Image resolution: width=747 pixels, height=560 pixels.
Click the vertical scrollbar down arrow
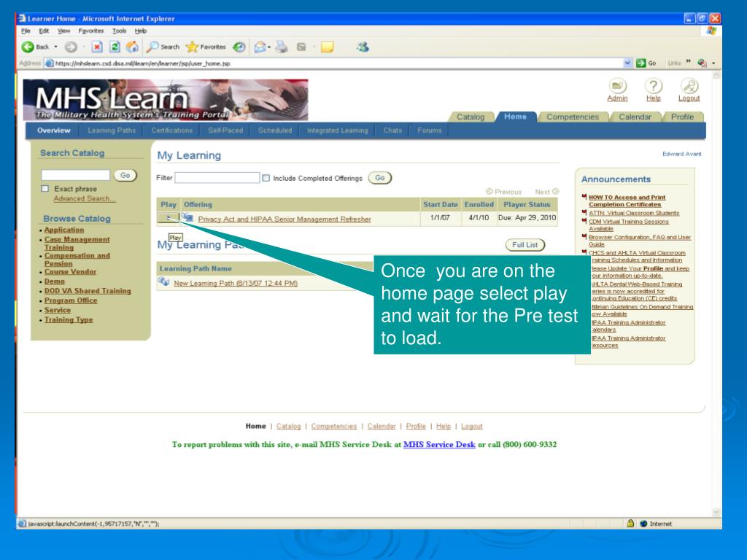716,513
